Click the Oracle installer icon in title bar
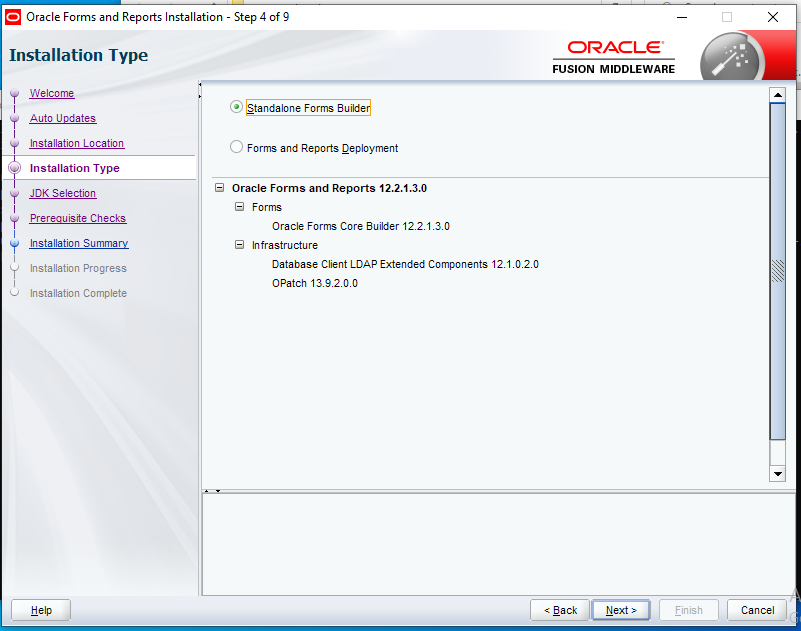The width and height of the screenshot is (801, 631). pos(13,17)
